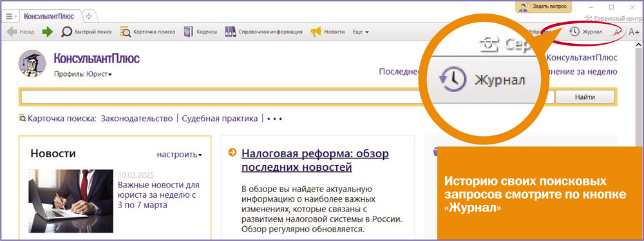Open Быстрый поиск from the toolbar
The height and width of the screenshot is (241, 644).
click(x=87, y=32)
